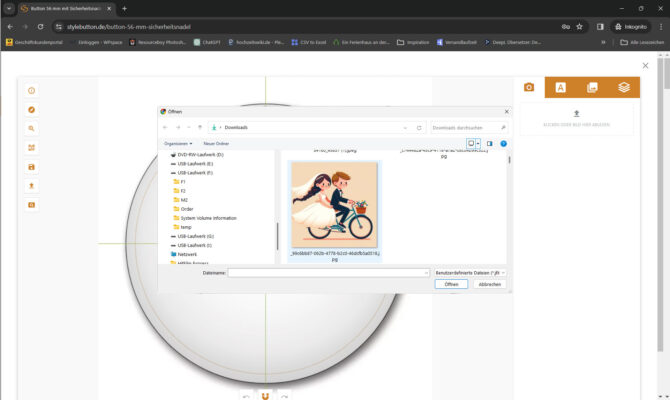Click the Öffnen button

(451, 284)
